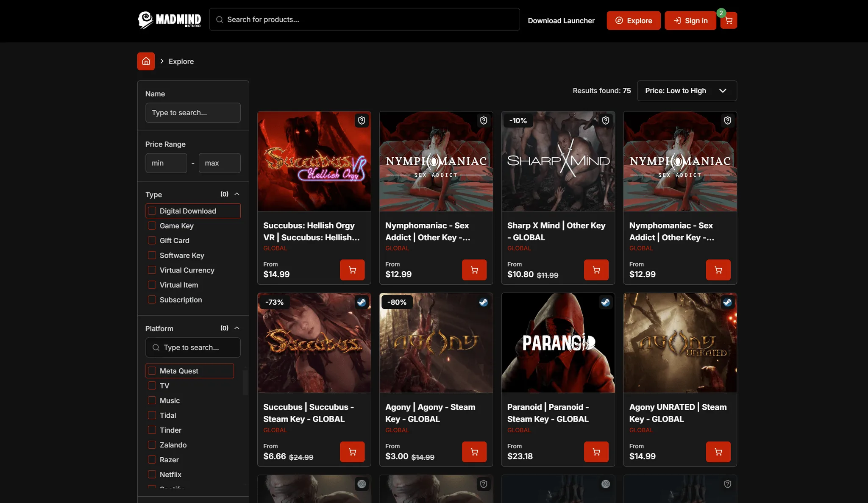Add Succubus Steam Key to cart

pyautogui.click(x=352, y=452)
